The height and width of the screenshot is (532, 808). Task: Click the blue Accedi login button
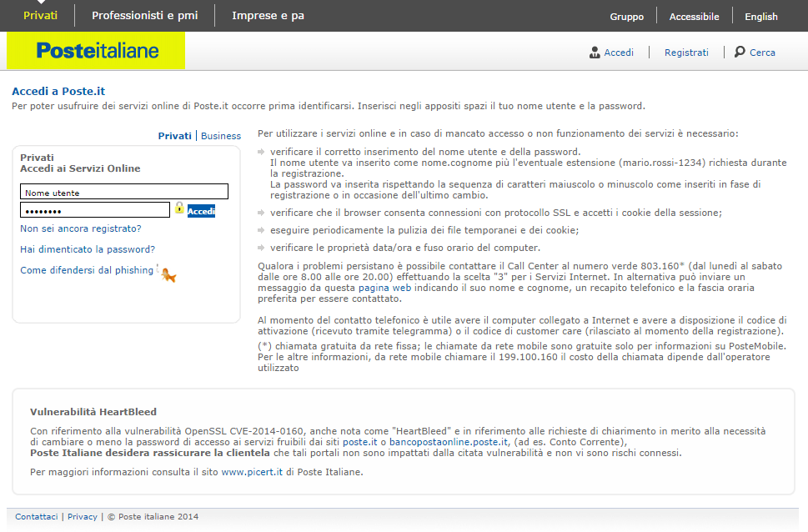pos(201,211)
